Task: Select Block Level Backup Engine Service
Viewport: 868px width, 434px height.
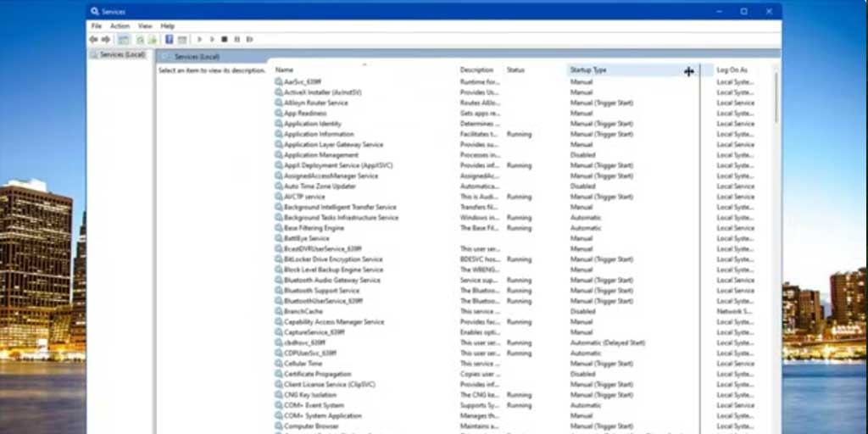Action: pos(333,270)
